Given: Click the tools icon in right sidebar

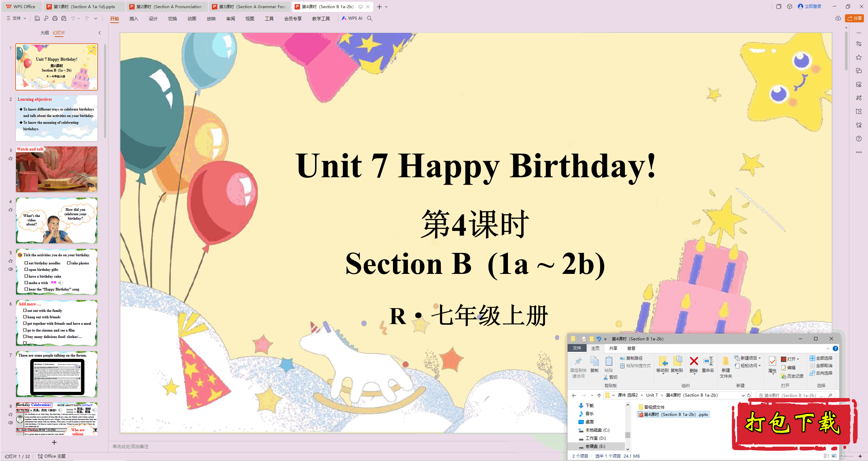Looking at the screenshot, I should click(859, 98).
